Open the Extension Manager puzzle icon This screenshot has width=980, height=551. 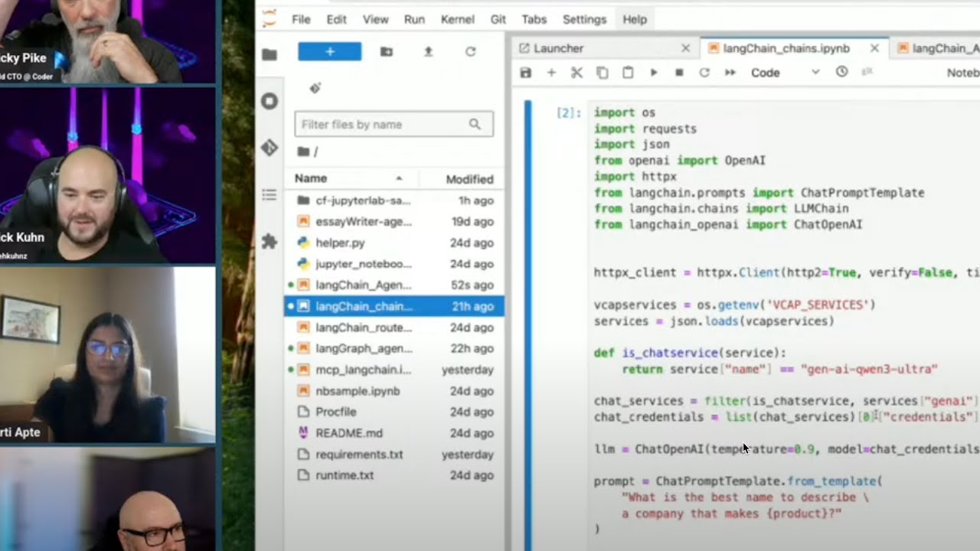coord(269,242)
